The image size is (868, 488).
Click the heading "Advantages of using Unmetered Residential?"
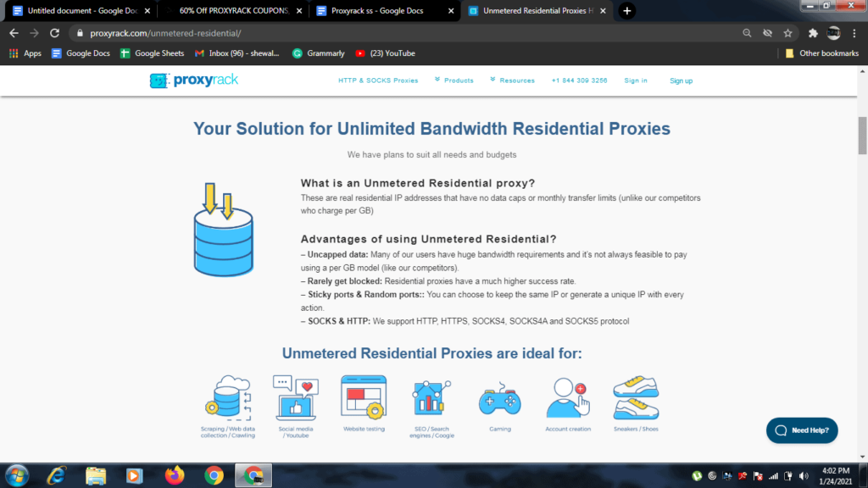click(428, 239)
